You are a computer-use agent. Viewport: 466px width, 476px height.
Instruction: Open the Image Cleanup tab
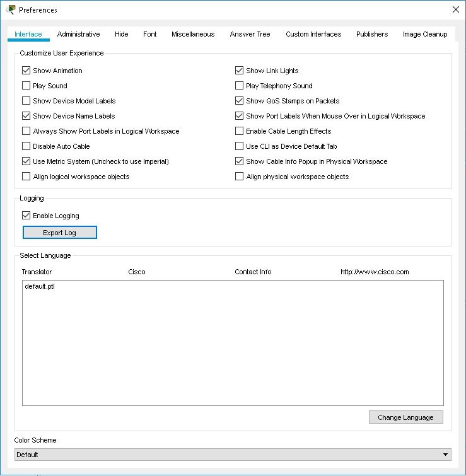click(x=425, y=34)
